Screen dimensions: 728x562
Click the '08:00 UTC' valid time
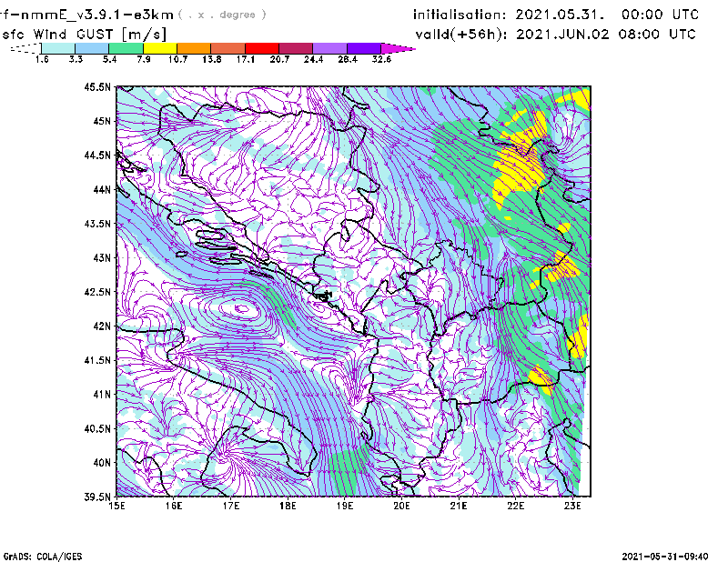click(657, 35)
